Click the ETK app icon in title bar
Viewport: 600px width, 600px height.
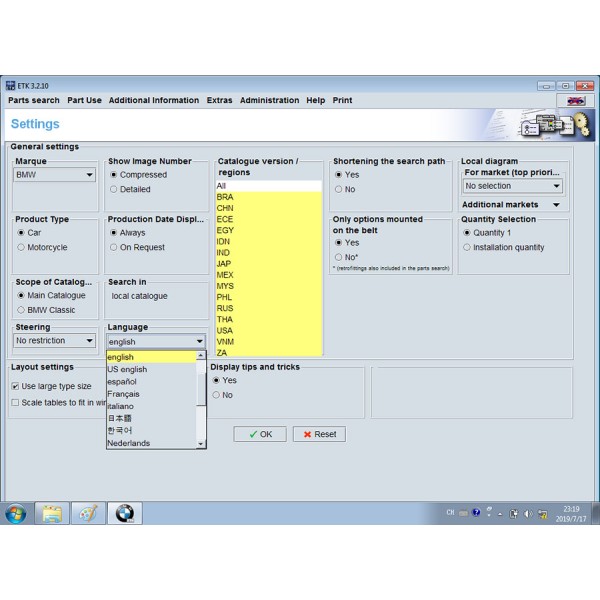coord(10,85)
